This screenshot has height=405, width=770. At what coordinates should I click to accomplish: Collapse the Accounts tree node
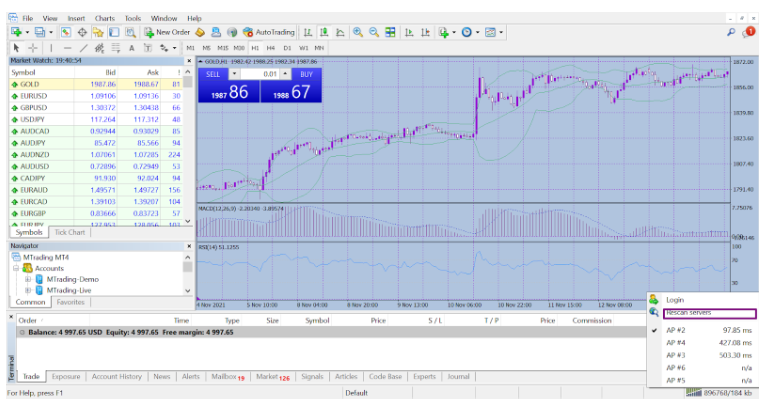click(16, 268)
